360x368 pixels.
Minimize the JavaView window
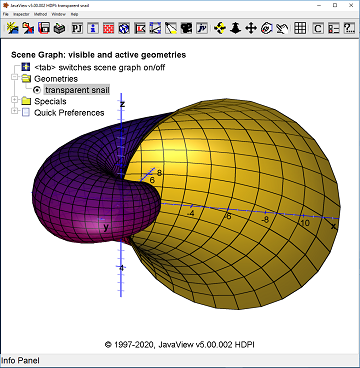[x=319, y=5]
